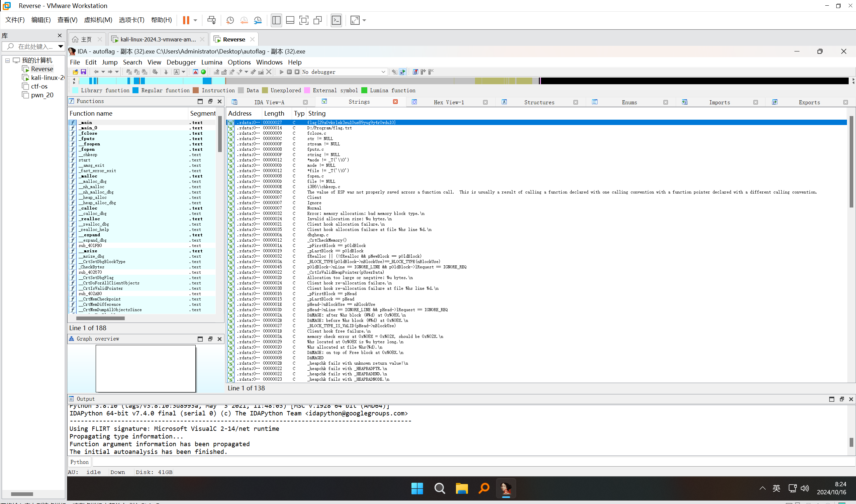856x504 pixels.
Task: Click the green circle toolbar icon
Action: coord(203,72)
